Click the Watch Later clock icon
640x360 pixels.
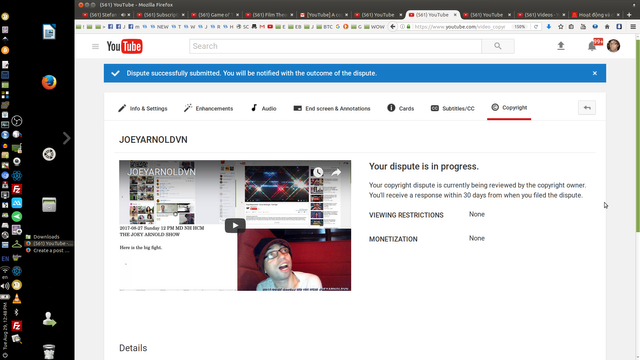tap(318, 172)
